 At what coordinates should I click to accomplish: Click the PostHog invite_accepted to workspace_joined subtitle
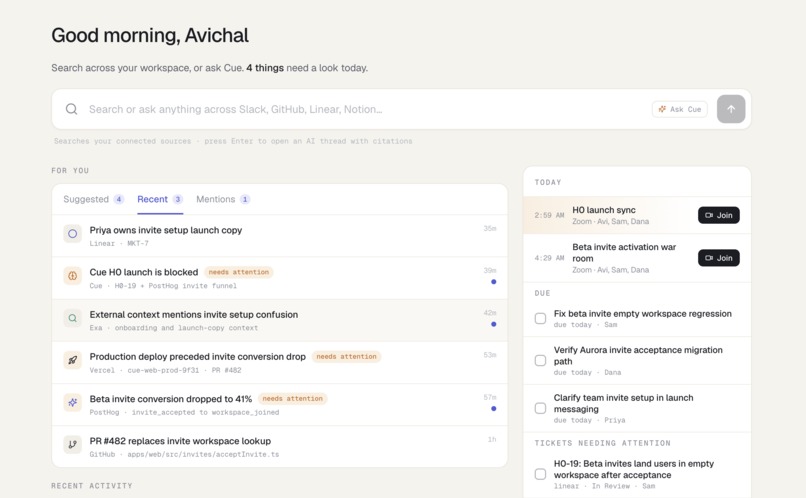184,412
